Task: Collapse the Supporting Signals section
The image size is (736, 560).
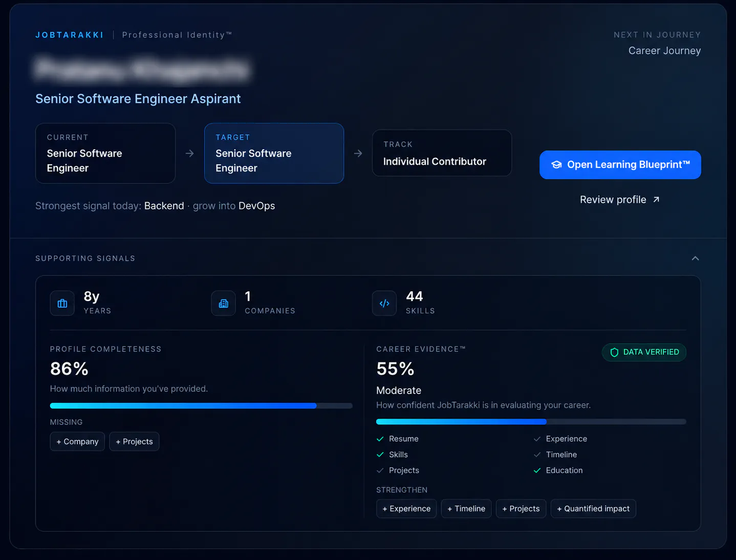Action: pyautogui.click(x=695, y=259)
